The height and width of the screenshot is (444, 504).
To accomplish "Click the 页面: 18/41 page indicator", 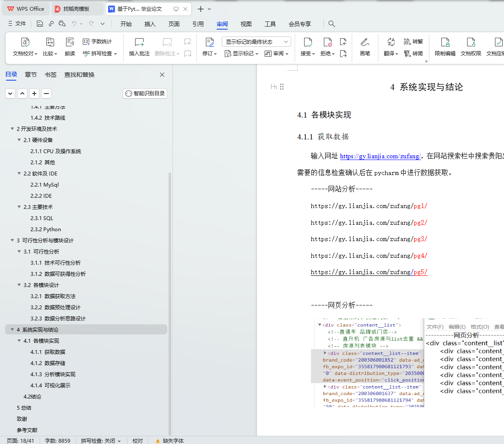I will (20, 441).
